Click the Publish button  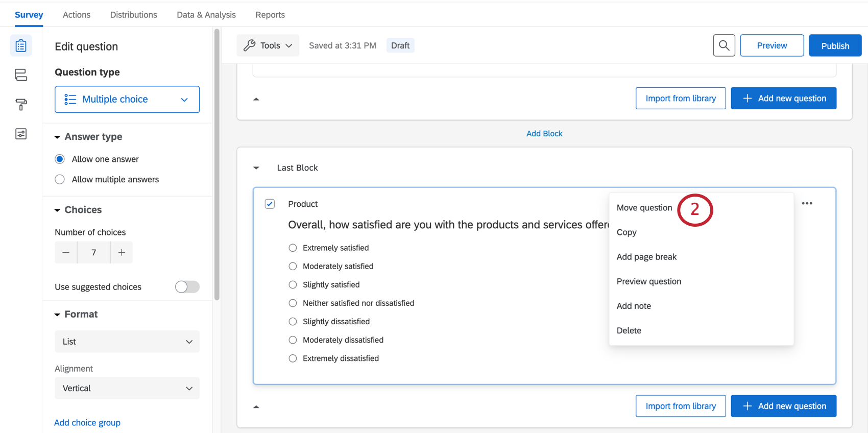point(835,45)
